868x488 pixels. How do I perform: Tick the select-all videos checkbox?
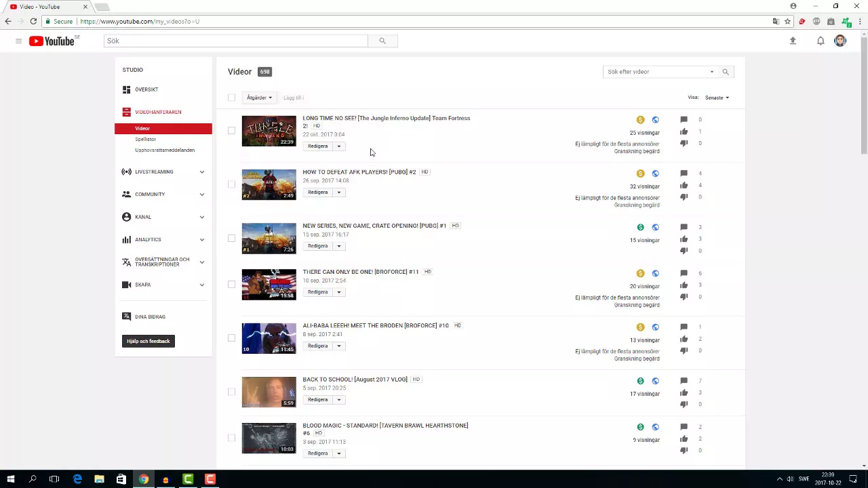coord(231,98)
